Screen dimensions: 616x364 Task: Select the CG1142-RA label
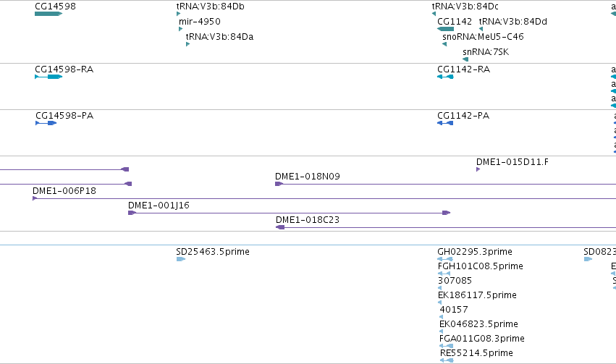(463, 69)
